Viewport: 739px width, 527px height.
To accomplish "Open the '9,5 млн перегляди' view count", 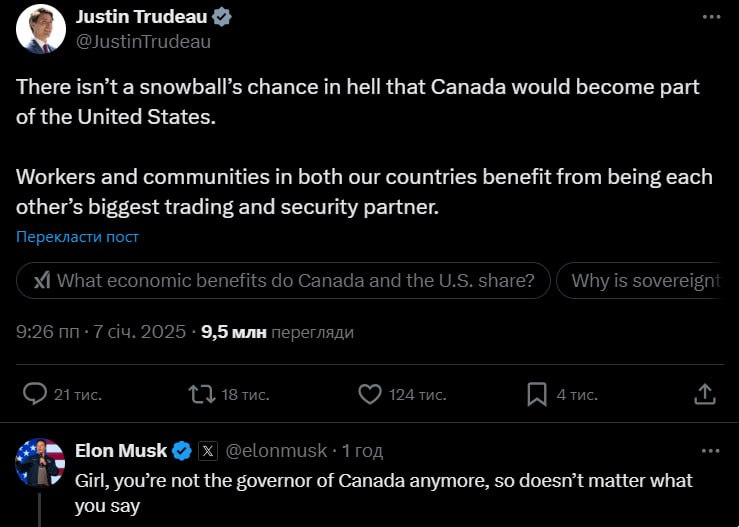I will click(x=277, y=332).
